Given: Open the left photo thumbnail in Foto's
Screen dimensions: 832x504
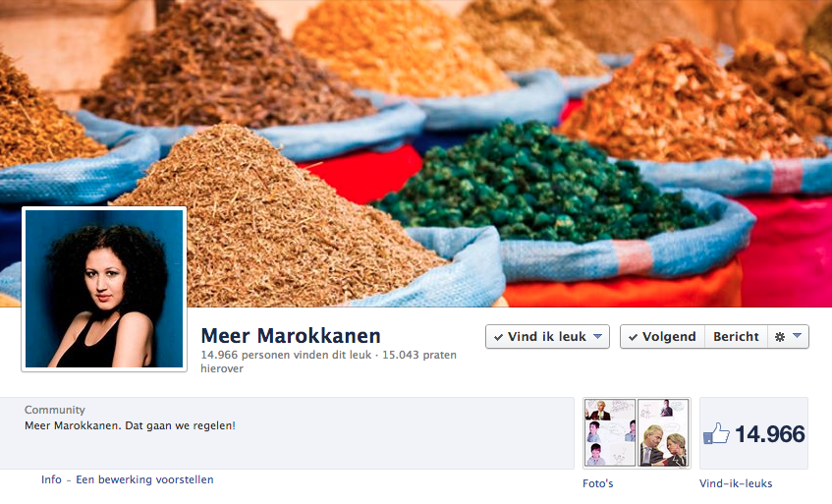Looking at the screenshot, I should point(610,433).
